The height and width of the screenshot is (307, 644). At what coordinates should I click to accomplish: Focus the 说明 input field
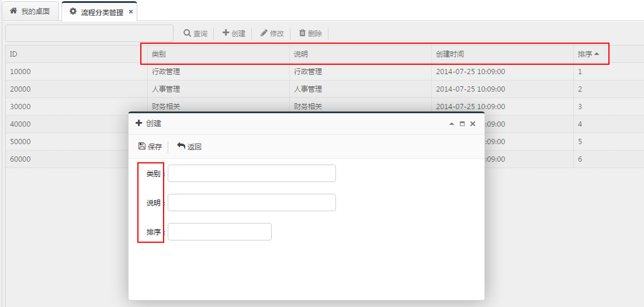[x=252, y=203]
